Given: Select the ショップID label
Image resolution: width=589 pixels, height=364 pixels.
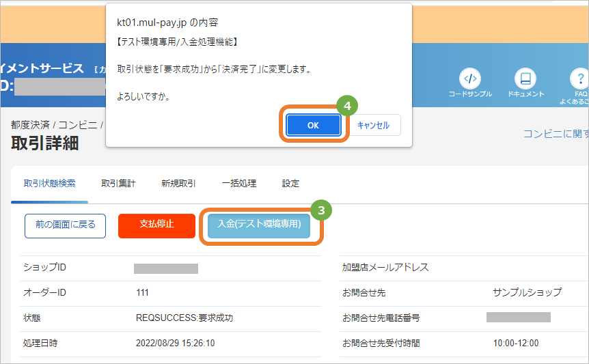Looking at the screenshot, I should pyautogui.click(x=44, y=267).
